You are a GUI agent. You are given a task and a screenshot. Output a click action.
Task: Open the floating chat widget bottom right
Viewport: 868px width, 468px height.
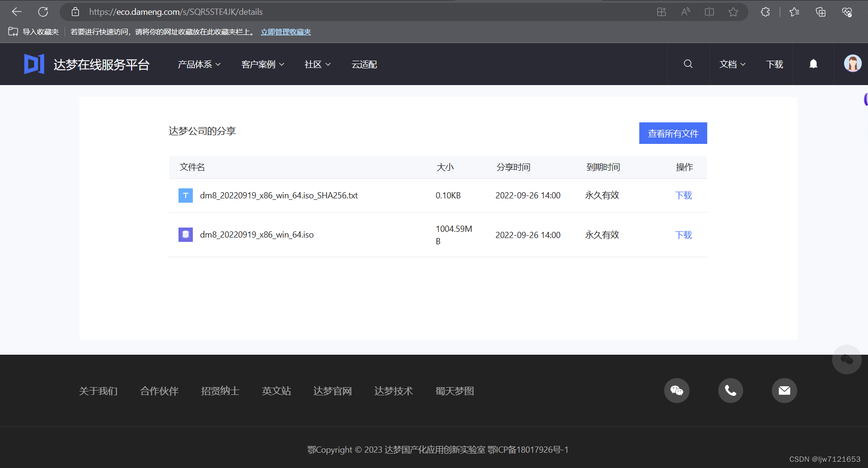pos(846,360)
